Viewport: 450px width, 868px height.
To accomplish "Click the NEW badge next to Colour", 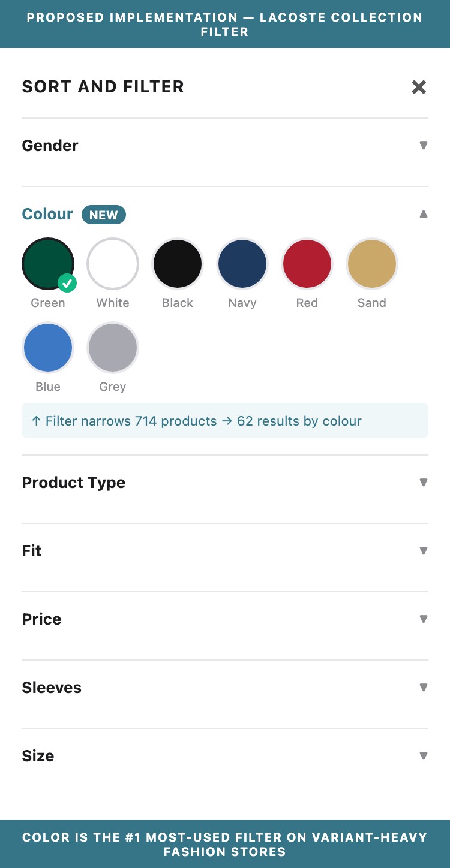I will pos(103,215).
